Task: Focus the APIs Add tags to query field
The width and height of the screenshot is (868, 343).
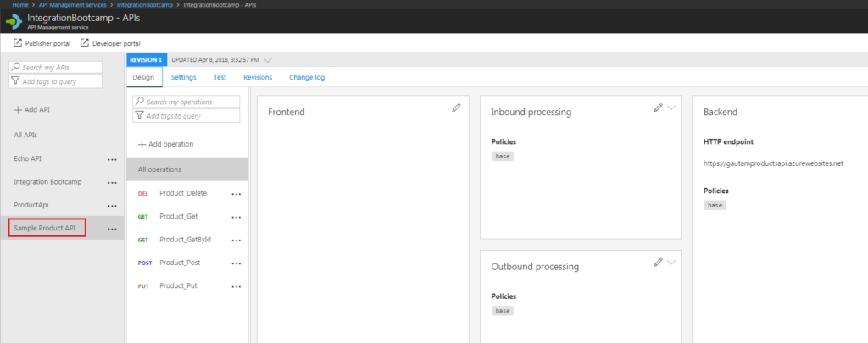Action: tap(55, 81)
